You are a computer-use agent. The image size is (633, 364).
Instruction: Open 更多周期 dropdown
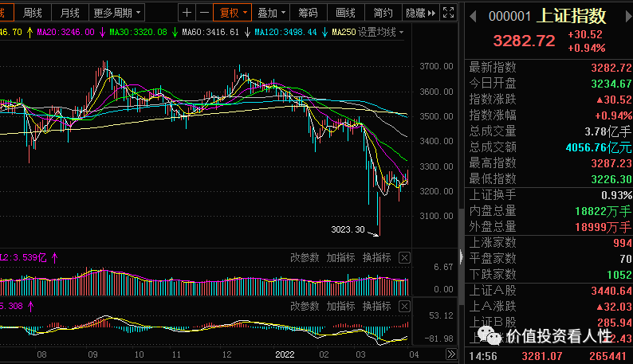[116, 13]
